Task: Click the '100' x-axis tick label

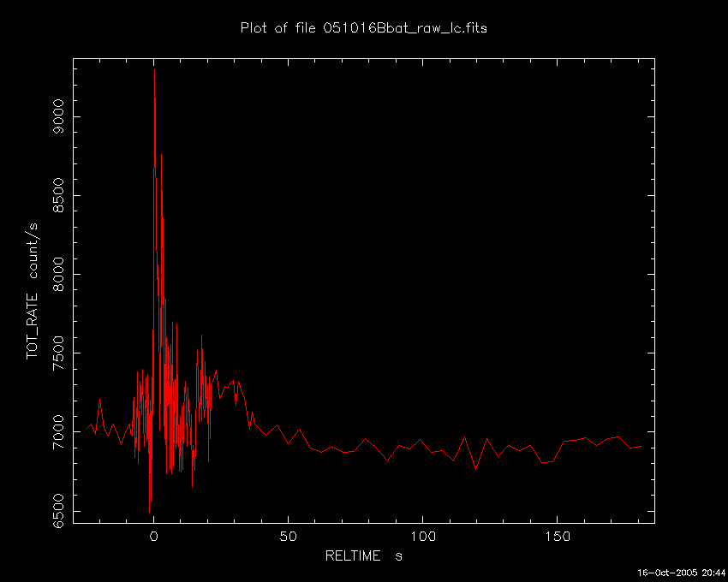Action: [x=422, y=537]
